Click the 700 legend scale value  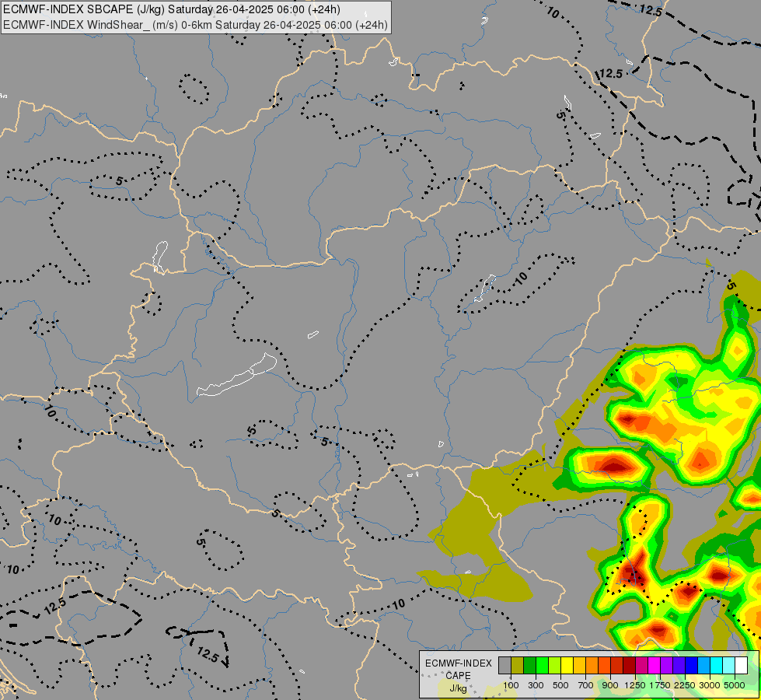click(x=586, y=685)
